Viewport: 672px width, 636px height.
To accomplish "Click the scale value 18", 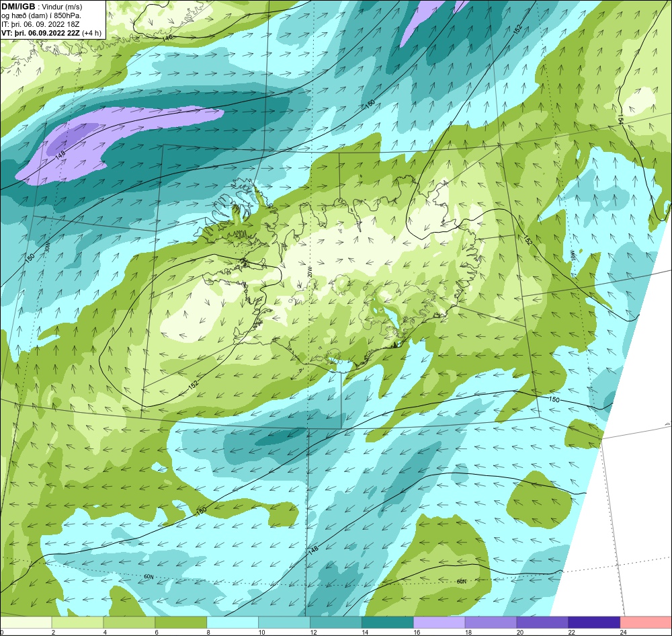I will [468, 632].
